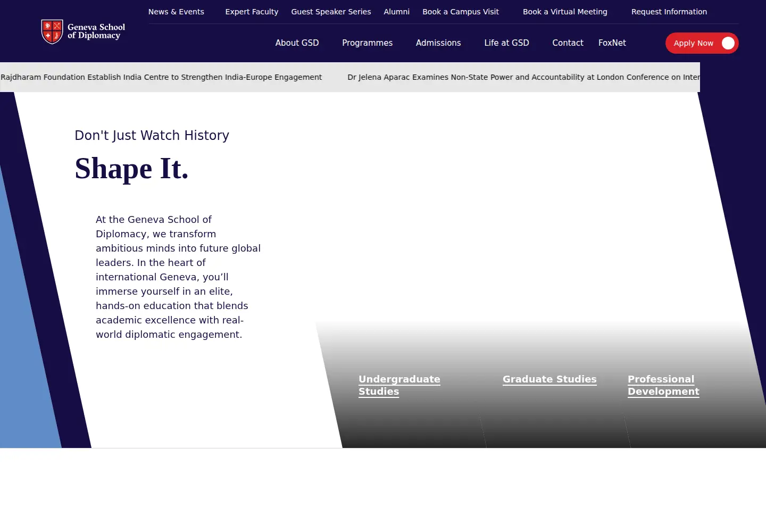Click the paragraph starting 'At the Geneva School'
This screenshot has width=766, height=532.
pos(178,277)
